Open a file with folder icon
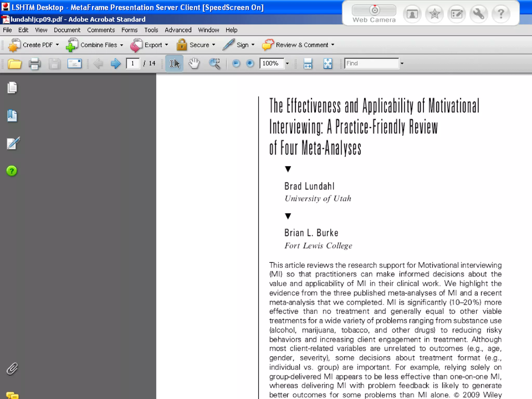The height and width of the screenshot is (399, 532). pos(14,64)
